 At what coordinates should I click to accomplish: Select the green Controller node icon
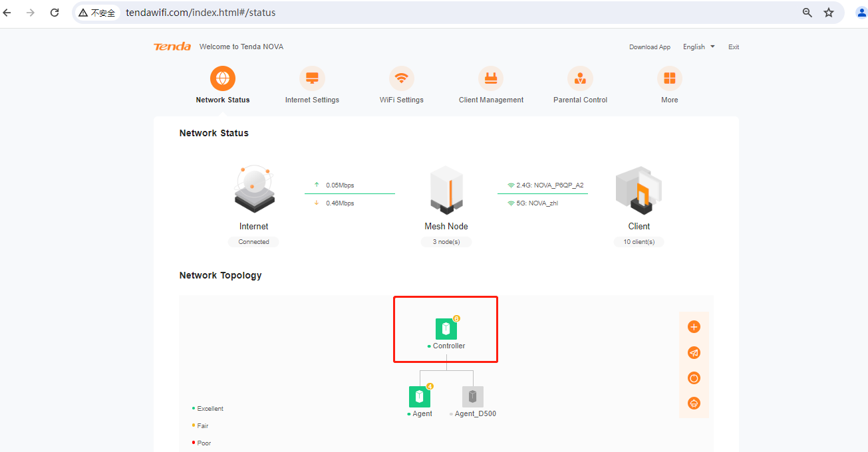[x=446, y=329]
